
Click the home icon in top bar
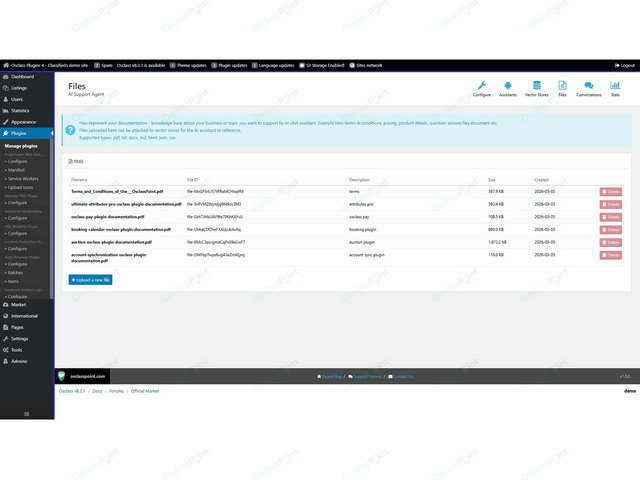(x=6, y=65)
